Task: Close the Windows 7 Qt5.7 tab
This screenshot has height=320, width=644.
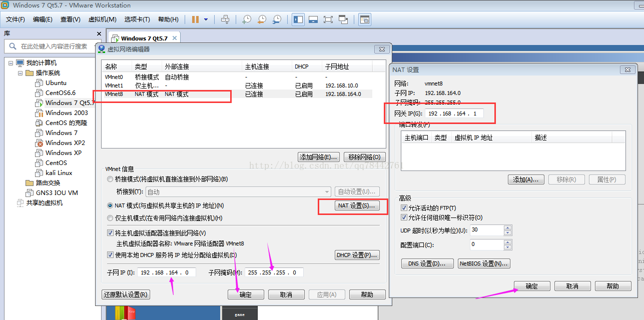Action: pyautogui.click(x=174, y=38)
